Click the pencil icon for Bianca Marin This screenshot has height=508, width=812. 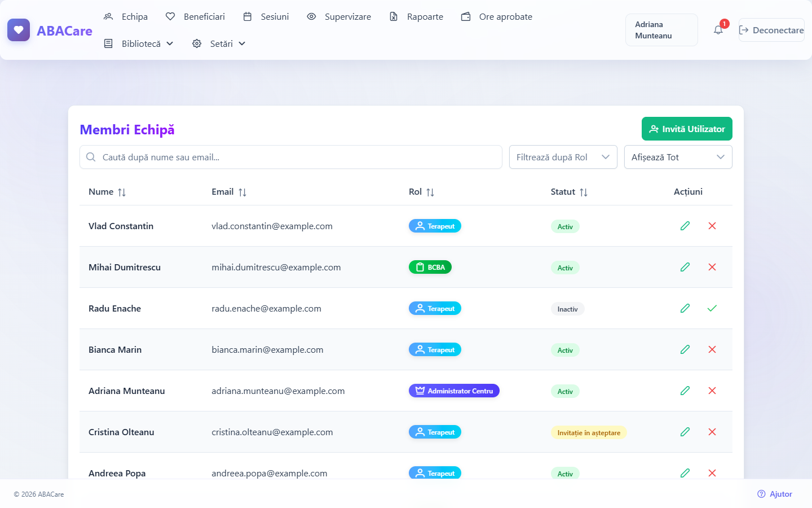click(685, 349)
